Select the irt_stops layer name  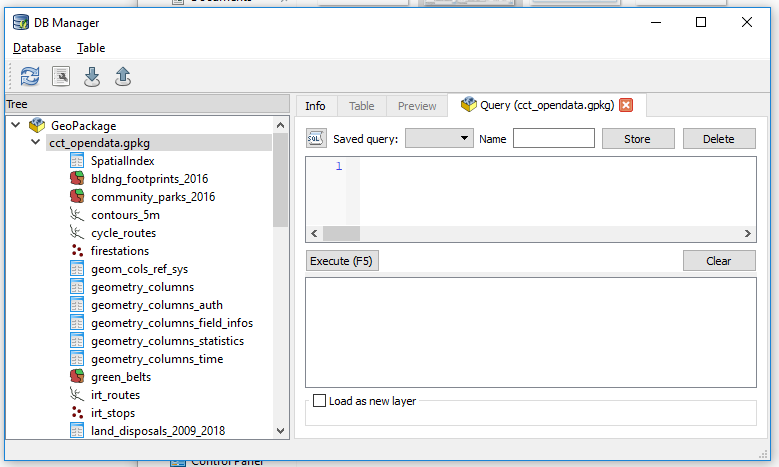pyautogui.click(x=113, y=413)
